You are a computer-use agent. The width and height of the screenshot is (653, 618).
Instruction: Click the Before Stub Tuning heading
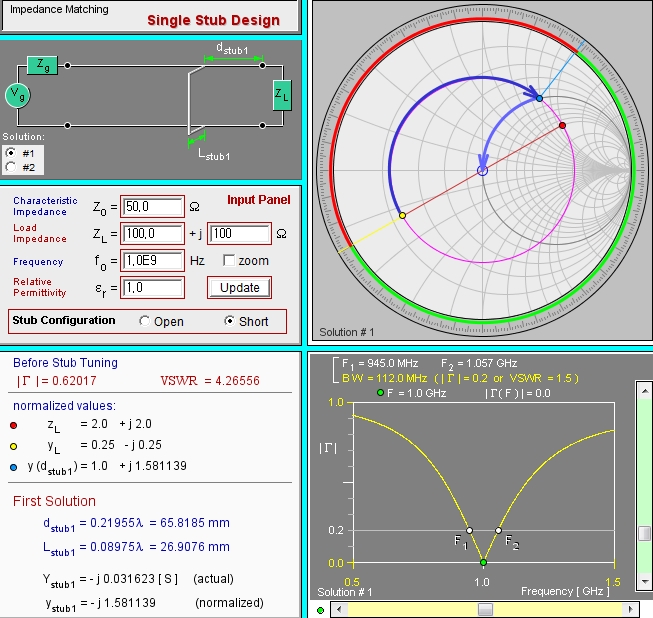coord(65,363)
